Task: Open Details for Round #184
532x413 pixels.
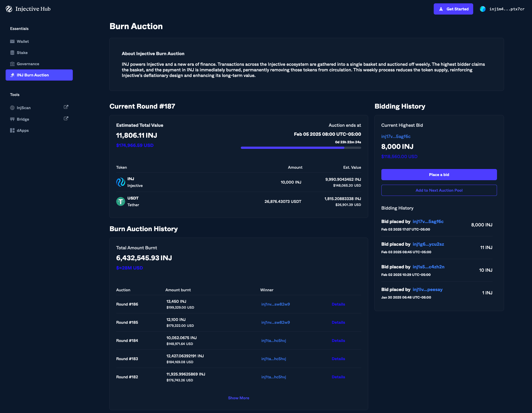Action: 338,341
